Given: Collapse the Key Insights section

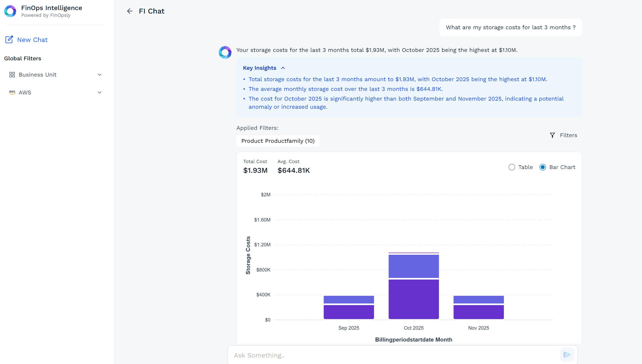Looking at the screenshot, I should click(x=283, y=68).
